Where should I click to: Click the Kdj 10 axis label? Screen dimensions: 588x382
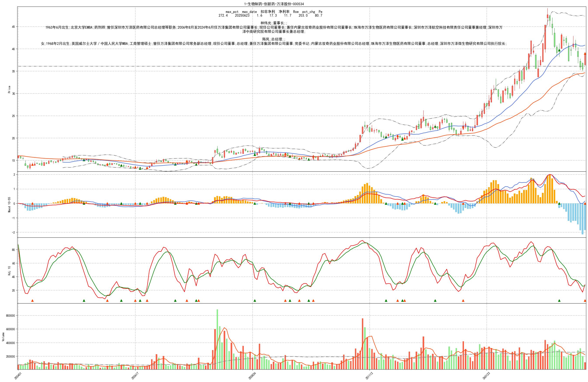pos(9,271)
